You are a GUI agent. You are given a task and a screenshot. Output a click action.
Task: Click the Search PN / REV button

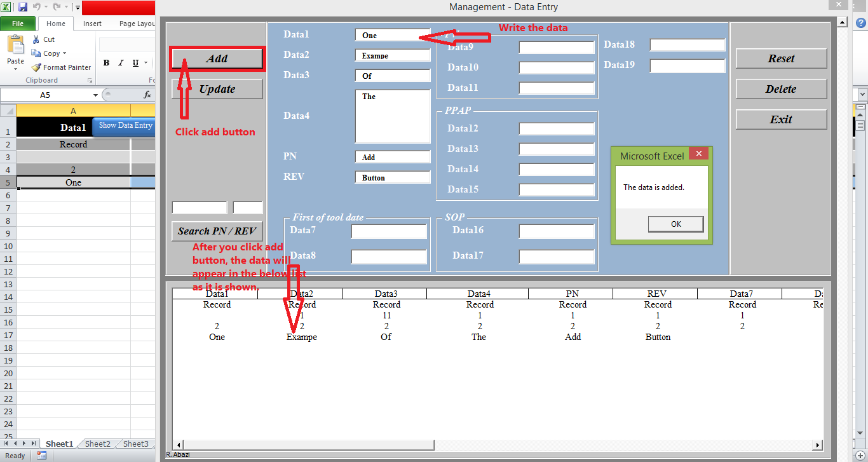pos(217,231)
